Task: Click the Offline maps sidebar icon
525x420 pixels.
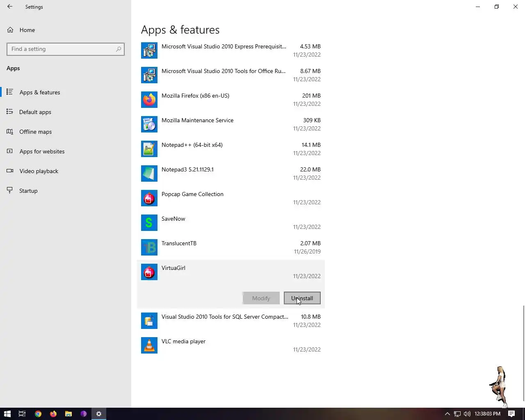Action: [10, 132]
